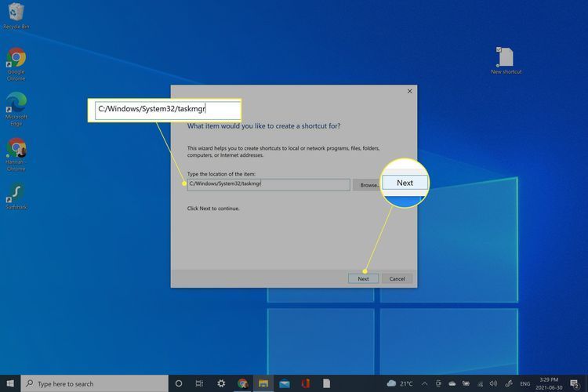
Task: Click the item location text field
Action: [268, 184]
